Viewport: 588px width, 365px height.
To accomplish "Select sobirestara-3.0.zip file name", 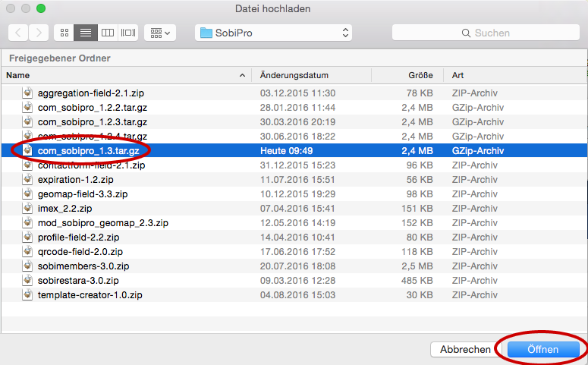I will click(78, 281).
